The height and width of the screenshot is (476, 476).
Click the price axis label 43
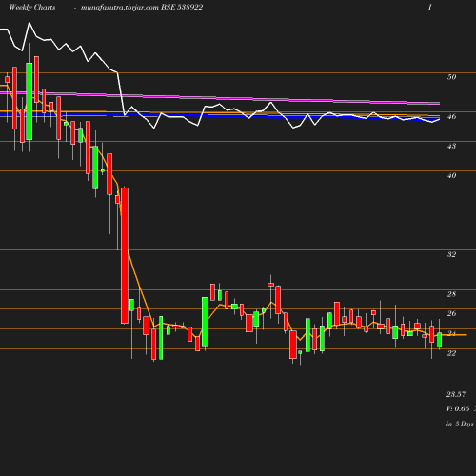(x=451, y=146)
